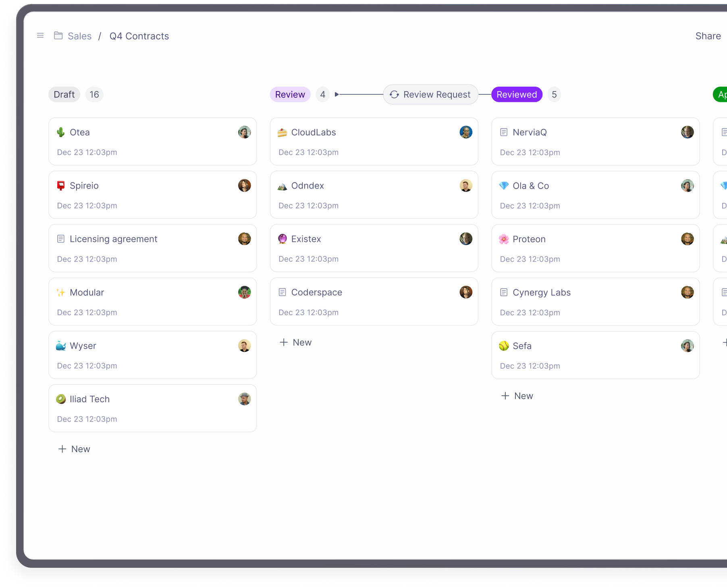
Task: Open the Odndex card title
Action: (x=307, y=186)
